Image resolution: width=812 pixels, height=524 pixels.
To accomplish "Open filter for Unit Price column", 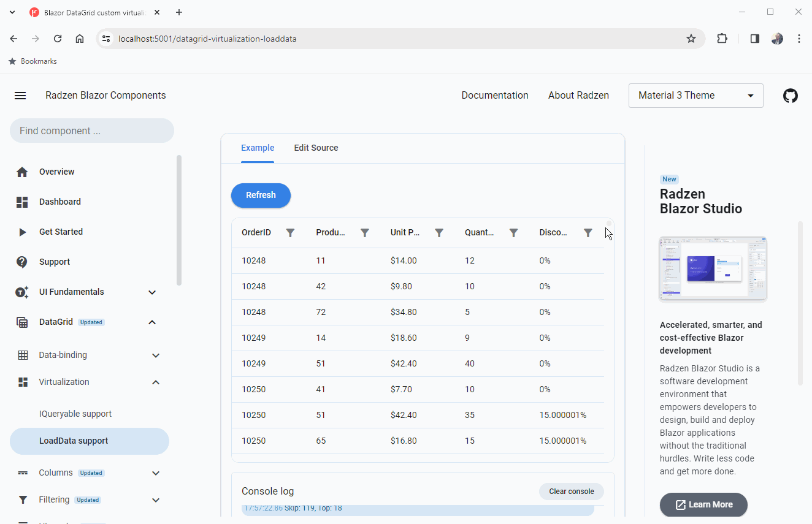I will pyautogui.click(x=439, y=233).
